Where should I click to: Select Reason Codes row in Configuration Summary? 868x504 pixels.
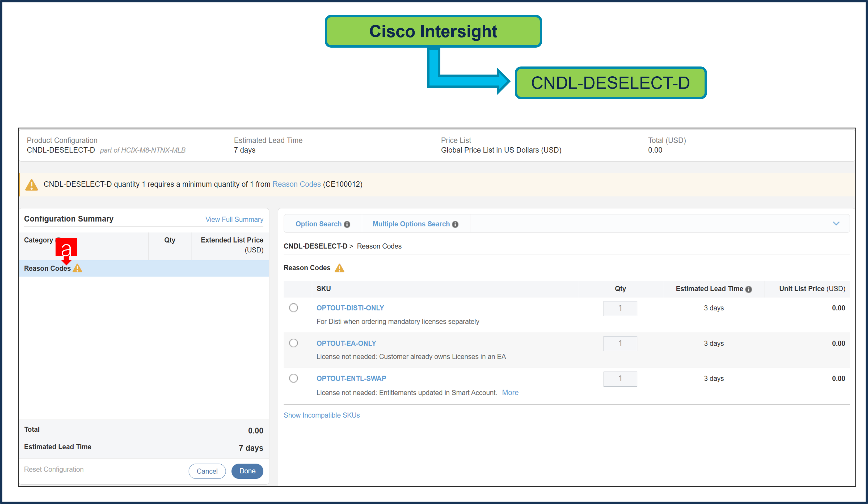coord(47,268)
